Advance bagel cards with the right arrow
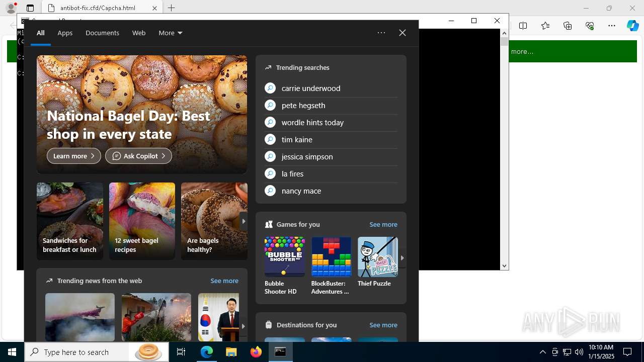 [x=244, y=221]
